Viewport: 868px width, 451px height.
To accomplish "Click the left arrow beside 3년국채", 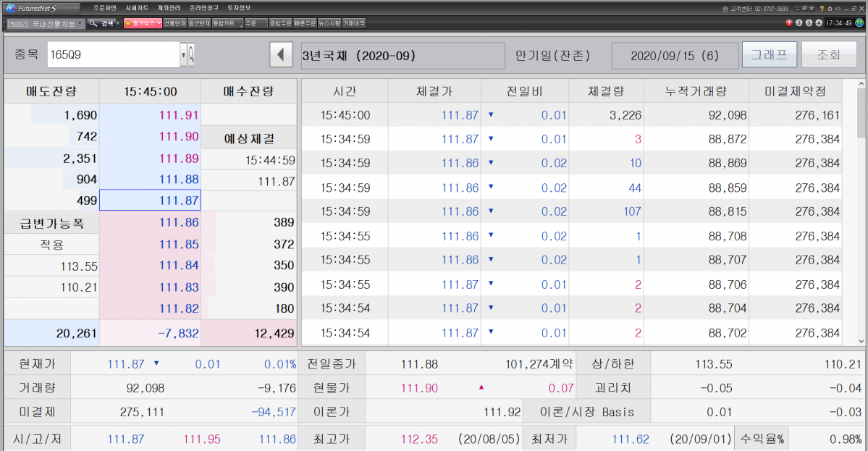I will point(279,55).
